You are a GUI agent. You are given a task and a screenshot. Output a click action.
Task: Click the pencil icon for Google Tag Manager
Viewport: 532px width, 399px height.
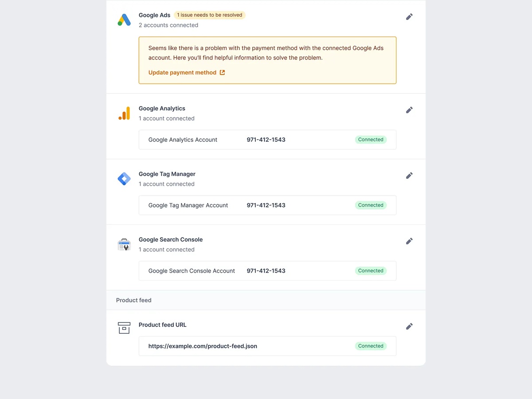[x=409, y=175]
